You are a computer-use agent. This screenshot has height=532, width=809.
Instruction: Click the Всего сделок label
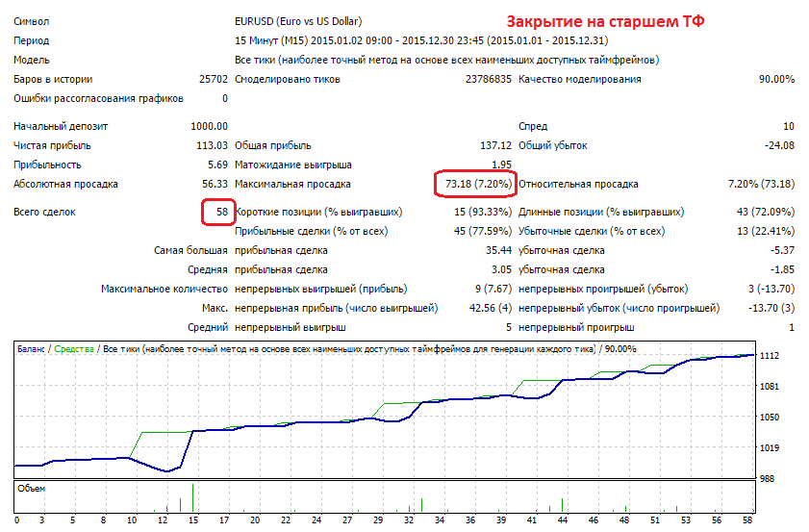pyautogui.click(x=44, y=212)
